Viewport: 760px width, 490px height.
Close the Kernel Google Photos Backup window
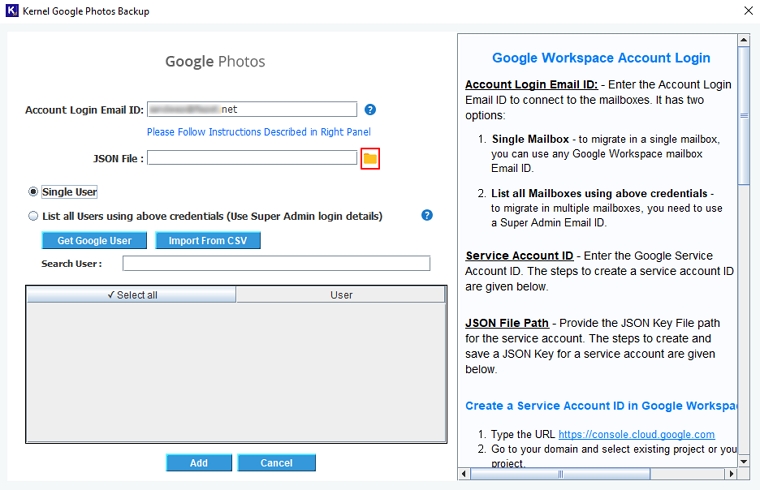tap(748, 11)
